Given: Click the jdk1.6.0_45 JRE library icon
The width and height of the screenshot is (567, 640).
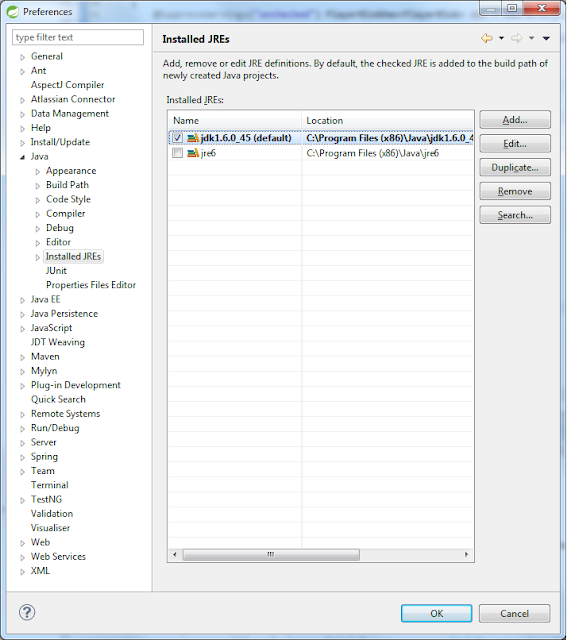Looking at the screenshot, I should coord(193,138).
